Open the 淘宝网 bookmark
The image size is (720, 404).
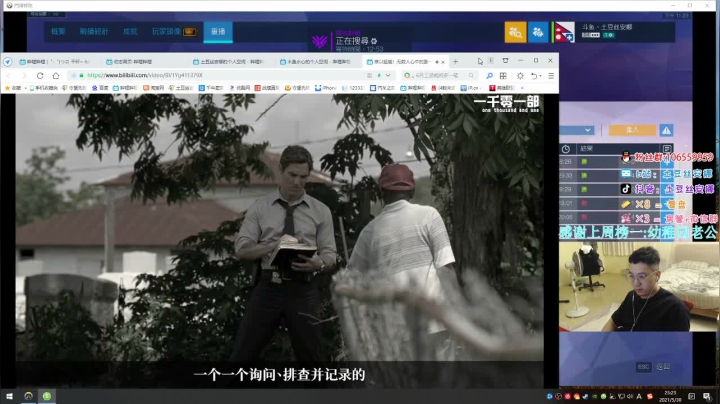click(154, 88)
